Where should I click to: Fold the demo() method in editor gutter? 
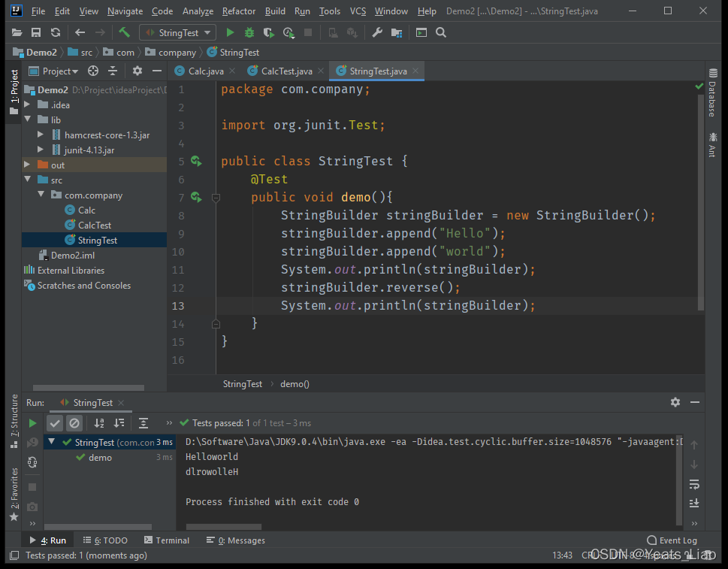[216, 198]
